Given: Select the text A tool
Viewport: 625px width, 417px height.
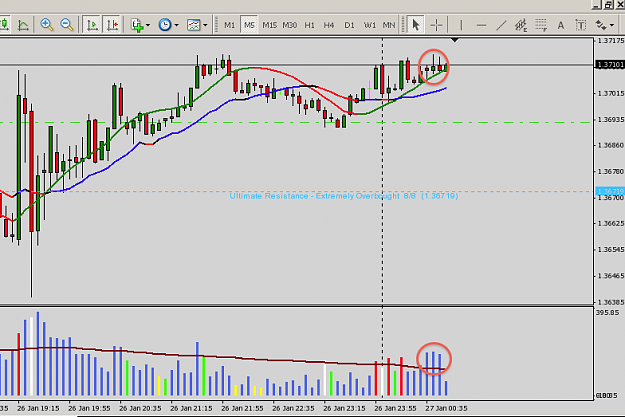Looking at the screenshot, I should coord(560,25).
